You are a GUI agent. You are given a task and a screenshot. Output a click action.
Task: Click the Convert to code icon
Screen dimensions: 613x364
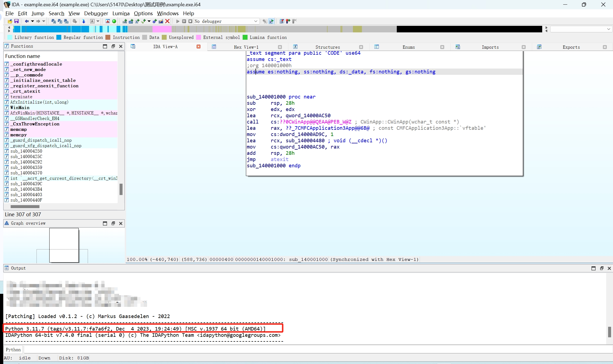click(x=125, y=21)
